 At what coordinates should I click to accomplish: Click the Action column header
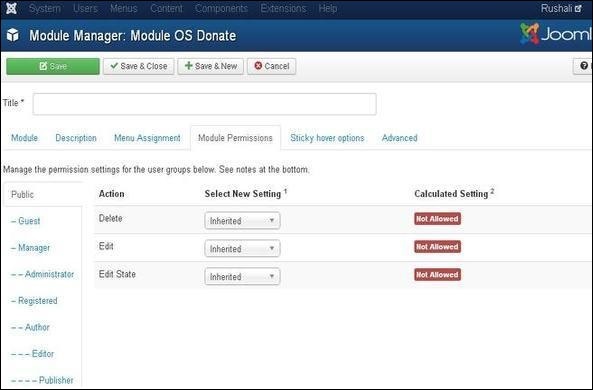[x=112, y=194]
